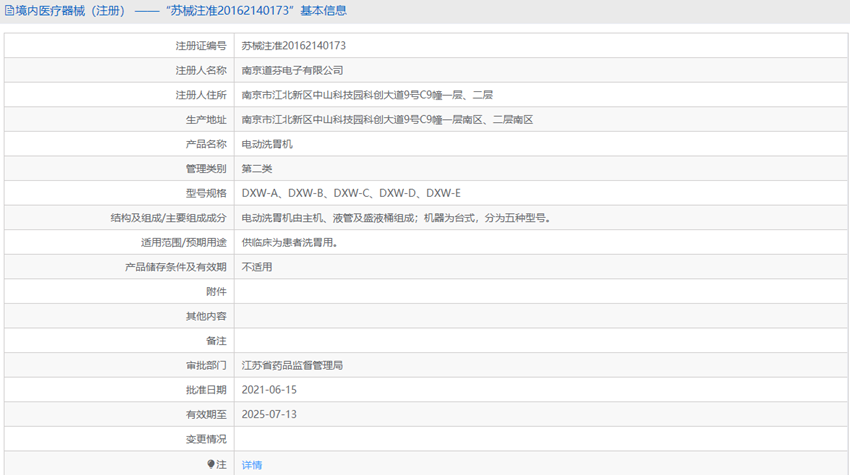Click the 审批部门 label
Image resolution: width=850 pixels, height=475 pixels.
[206, 365]
